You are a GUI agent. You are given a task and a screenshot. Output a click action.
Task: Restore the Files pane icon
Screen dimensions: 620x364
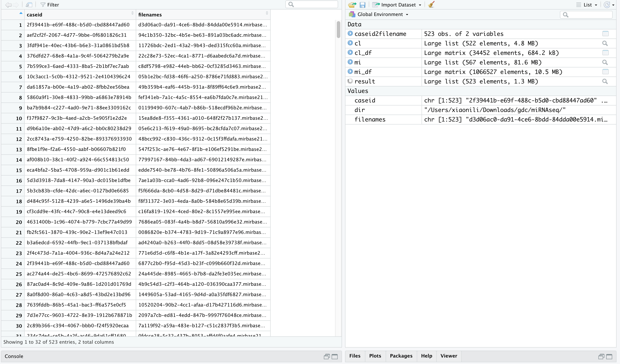(x=601, y=357)
